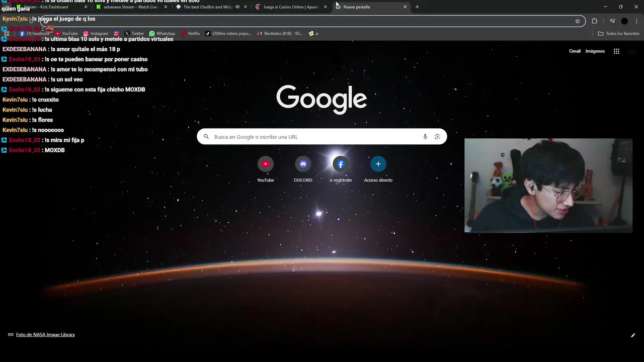Open the Twitter bookmark

click(x=134, y=34)
